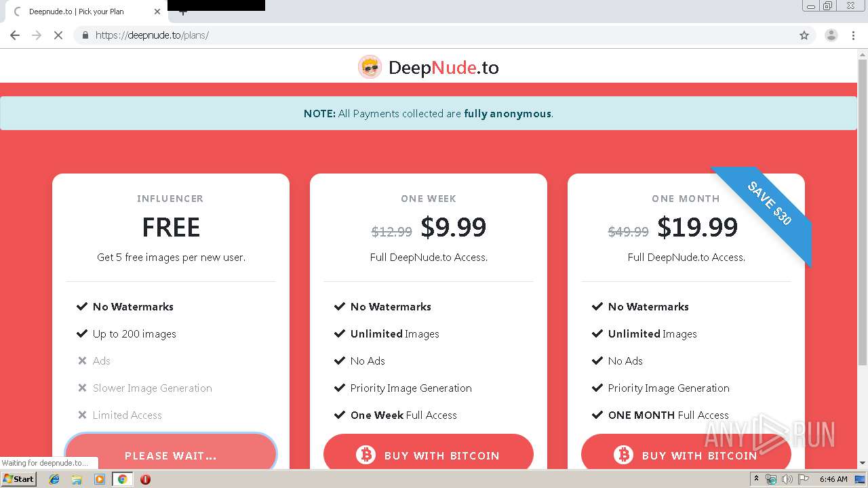
Task: Bookmark this page with the star icon
Action: click(804, 35)
